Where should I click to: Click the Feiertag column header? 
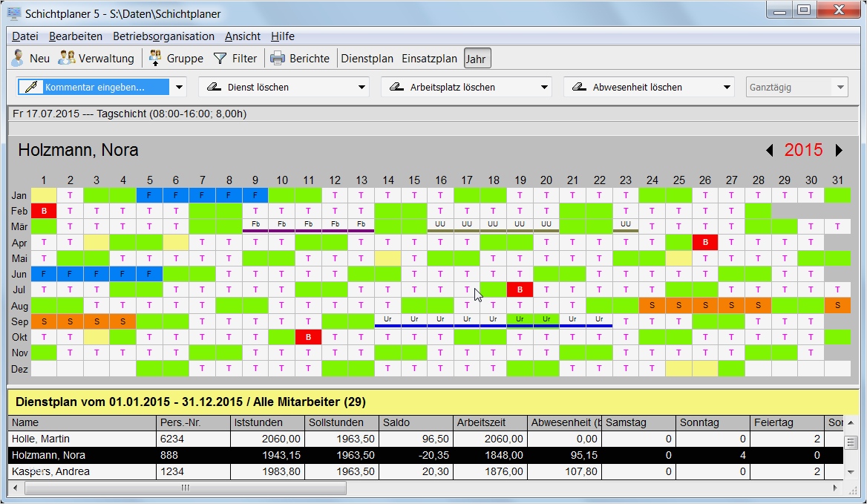pyautogui.click(x=787, y=423)
